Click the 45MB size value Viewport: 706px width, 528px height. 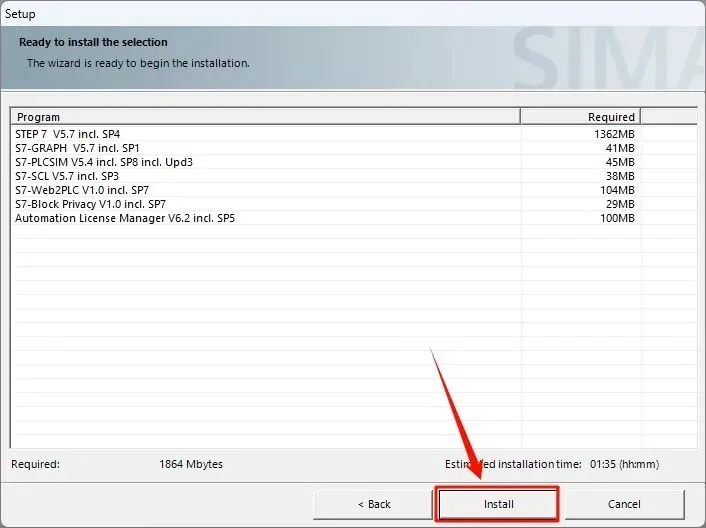coord(620,162)
